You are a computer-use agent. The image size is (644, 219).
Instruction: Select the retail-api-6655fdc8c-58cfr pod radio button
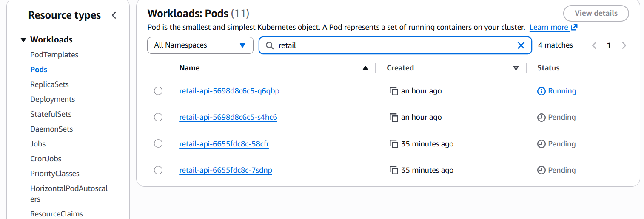[158, 144]
